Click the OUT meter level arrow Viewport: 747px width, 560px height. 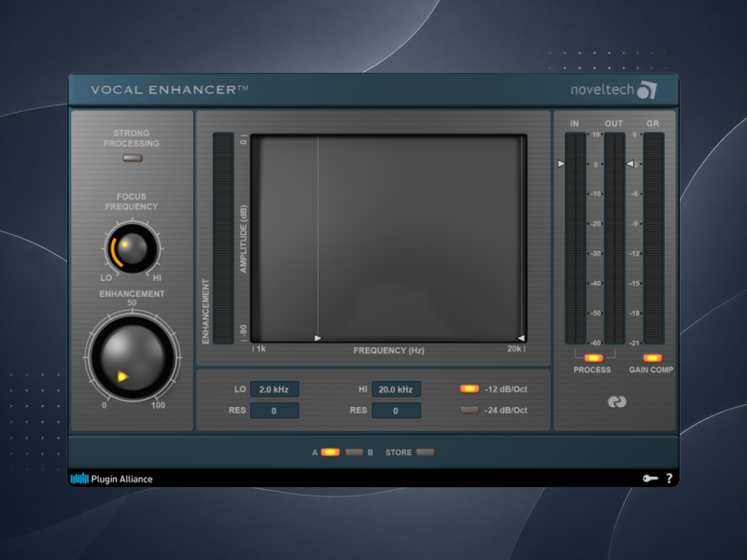[x=629, y=163]
